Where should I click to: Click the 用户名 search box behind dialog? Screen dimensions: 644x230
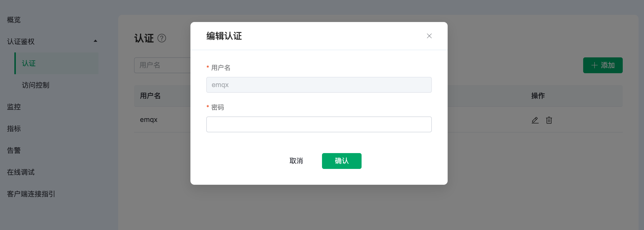coord(162,65)
